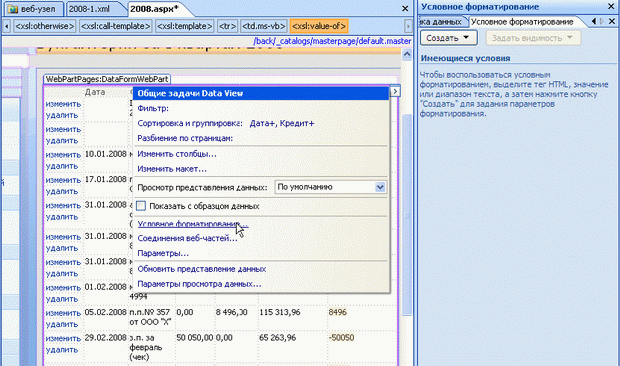Switch to the веб-узел tab
The width and height of the screenshot is (620, 366).
(x=33, y=9)
